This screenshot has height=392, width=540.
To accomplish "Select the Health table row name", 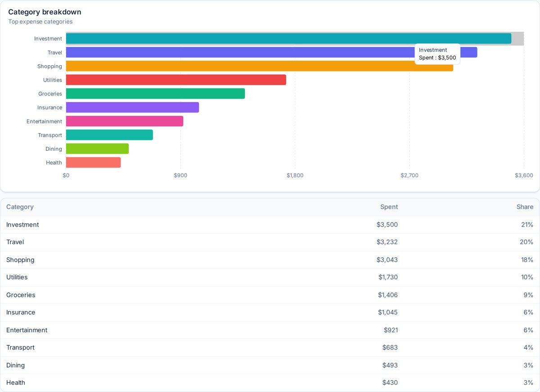I will tap(16, 383).
